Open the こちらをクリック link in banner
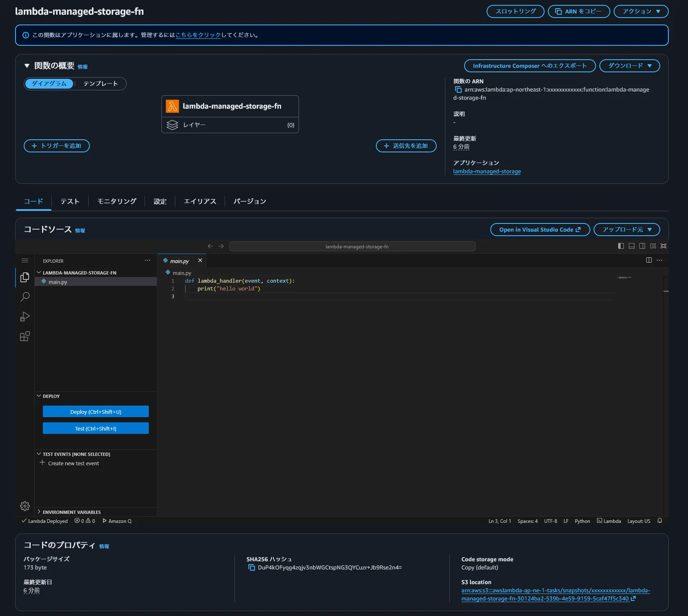 [198, 35]
